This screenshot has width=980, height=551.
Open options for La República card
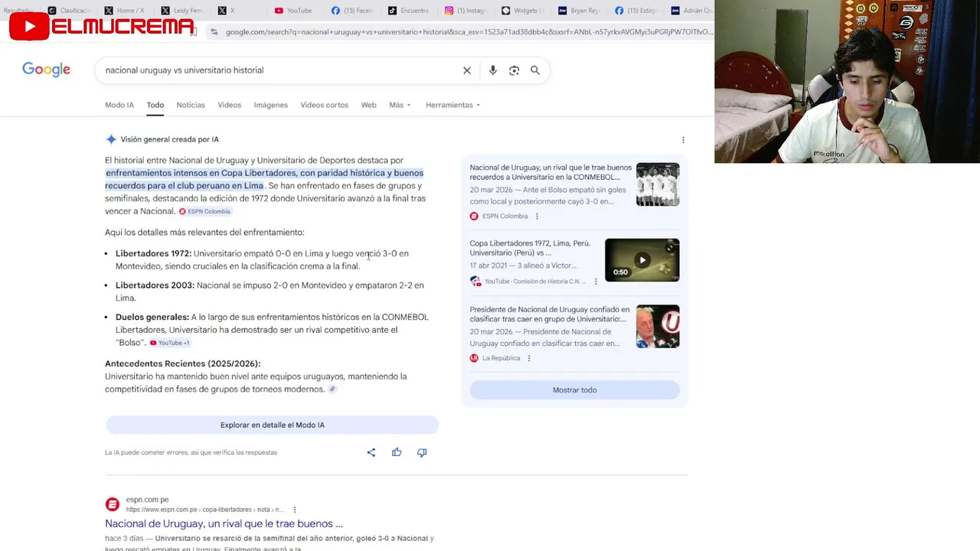(x=529, y=358)
